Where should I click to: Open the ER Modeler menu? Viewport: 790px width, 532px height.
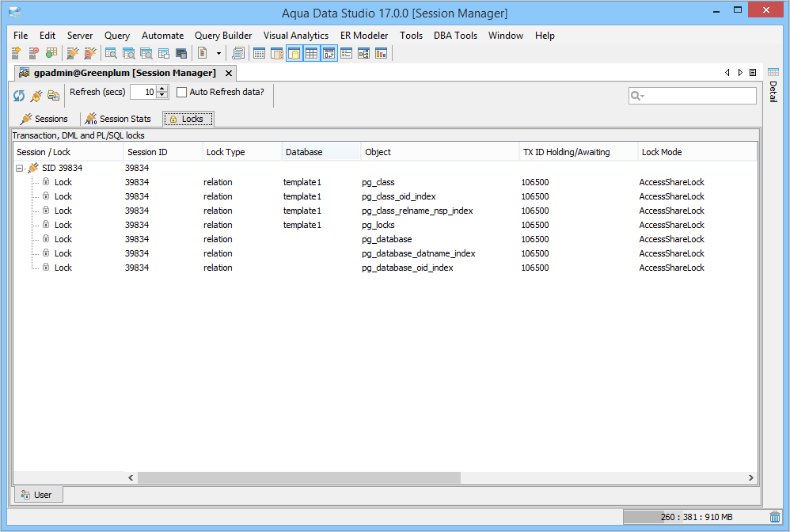[x=364, y=36]
